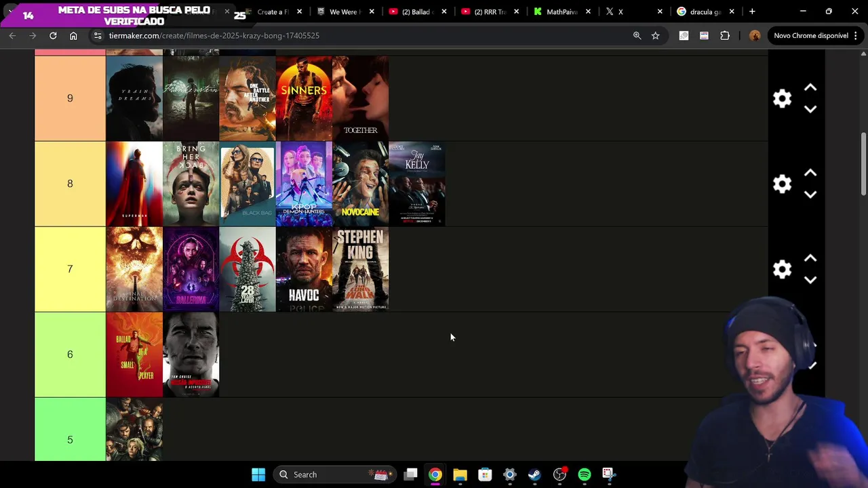
Task: Click the browser back arrow
Action: tap(12, 35)
